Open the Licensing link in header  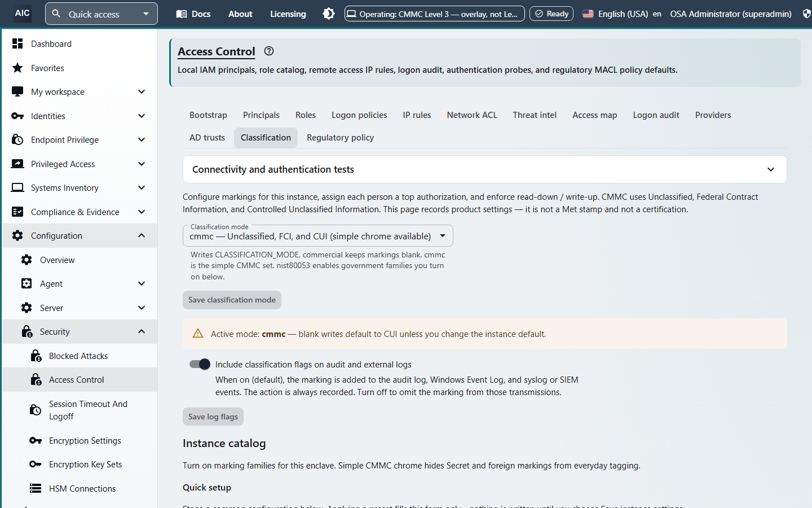288,14
